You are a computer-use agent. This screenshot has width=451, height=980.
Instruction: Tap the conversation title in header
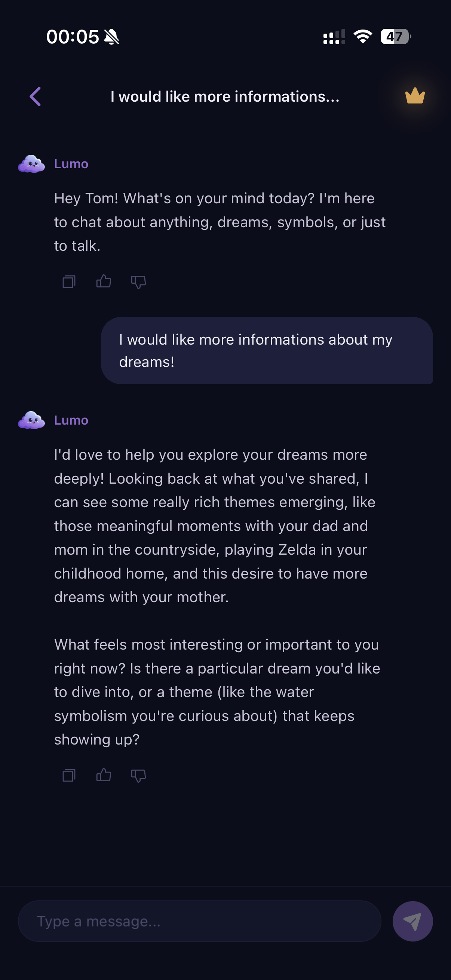point(225,97)
